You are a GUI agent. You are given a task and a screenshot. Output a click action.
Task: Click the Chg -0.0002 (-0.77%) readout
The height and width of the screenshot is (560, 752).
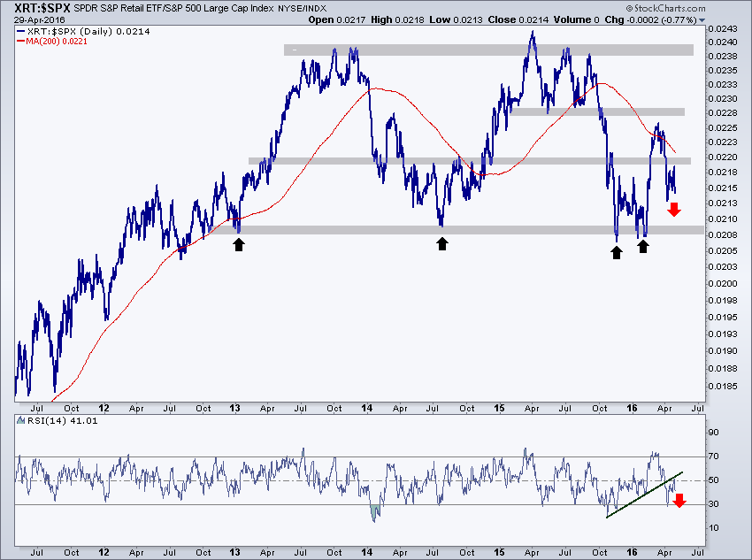click(x=650, y=19)
